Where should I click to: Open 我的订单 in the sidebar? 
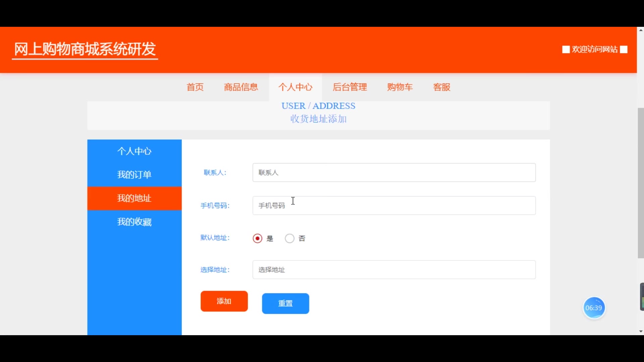click(x=134, y=175)
